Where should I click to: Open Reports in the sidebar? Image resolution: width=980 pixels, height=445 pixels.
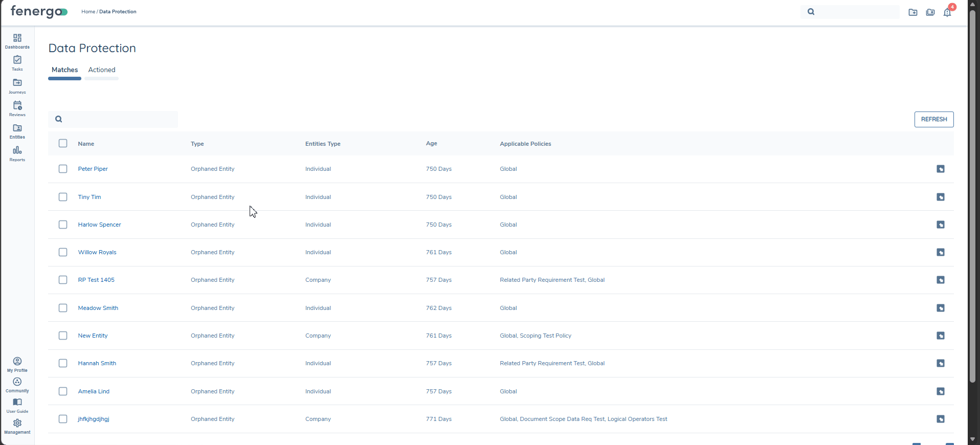(x=17, y=153)
